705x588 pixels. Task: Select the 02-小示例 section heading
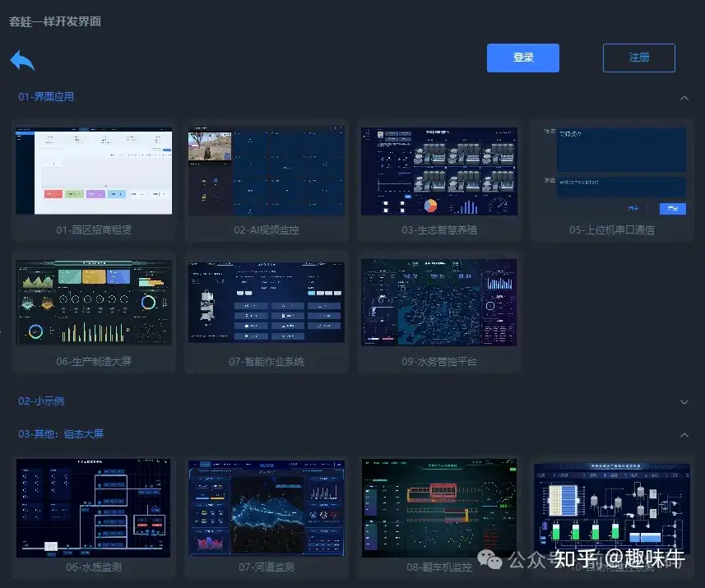(x=41, y=400)
